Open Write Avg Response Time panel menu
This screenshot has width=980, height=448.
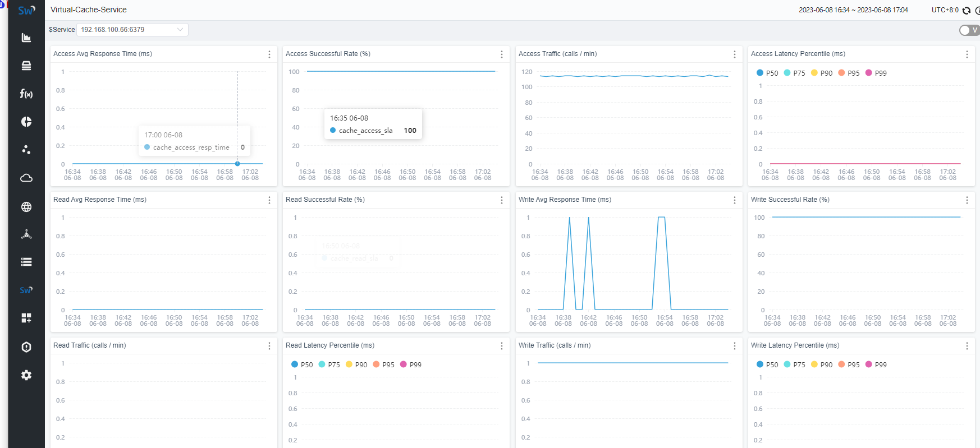(x=735, y=200)
